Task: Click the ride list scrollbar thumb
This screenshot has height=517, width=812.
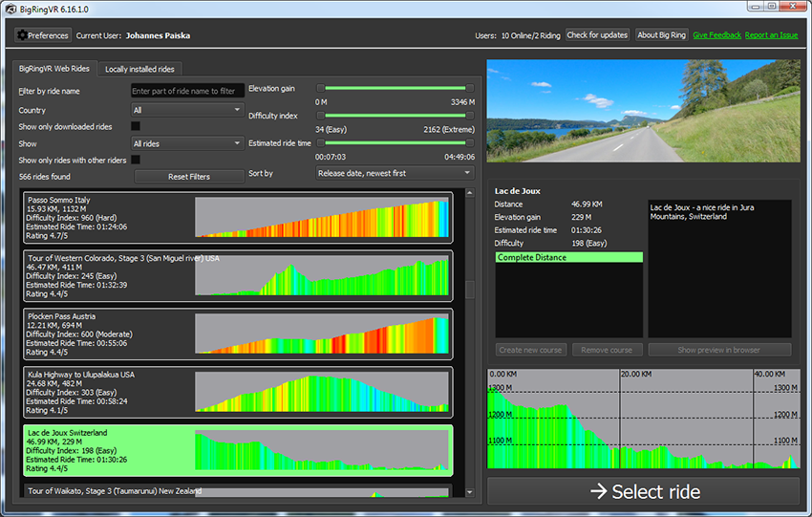Action: 470,290
